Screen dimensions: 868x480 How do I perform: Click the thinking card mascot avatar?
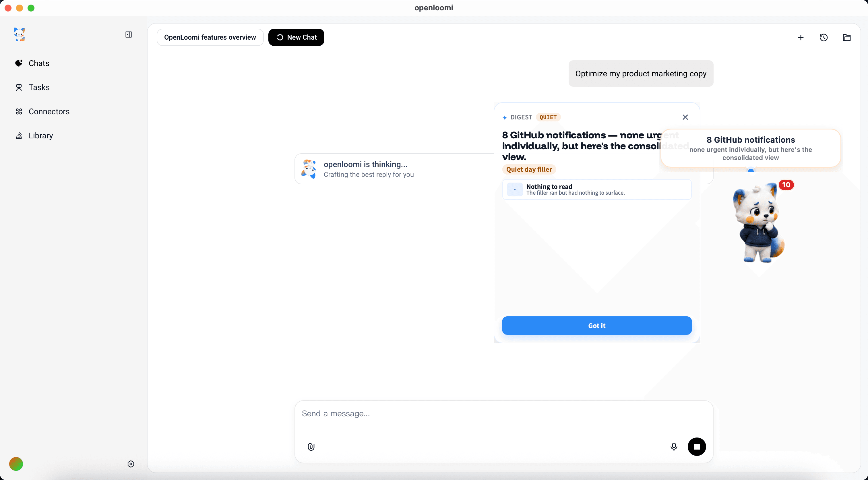click(308, 169)
